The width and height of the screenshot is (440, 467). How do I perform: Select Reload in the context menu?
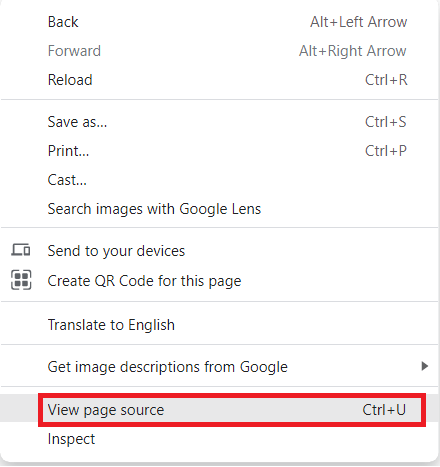coord(219,80)
